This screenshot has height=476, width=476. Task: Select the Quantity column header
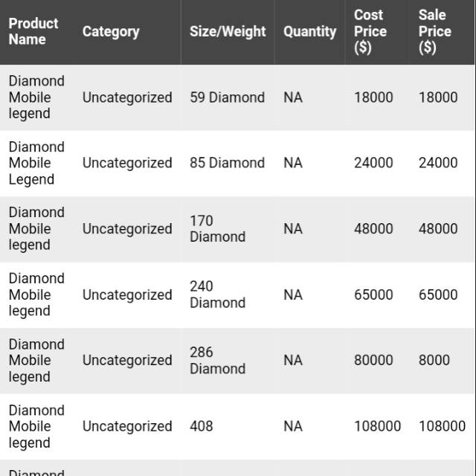[309, 31]
